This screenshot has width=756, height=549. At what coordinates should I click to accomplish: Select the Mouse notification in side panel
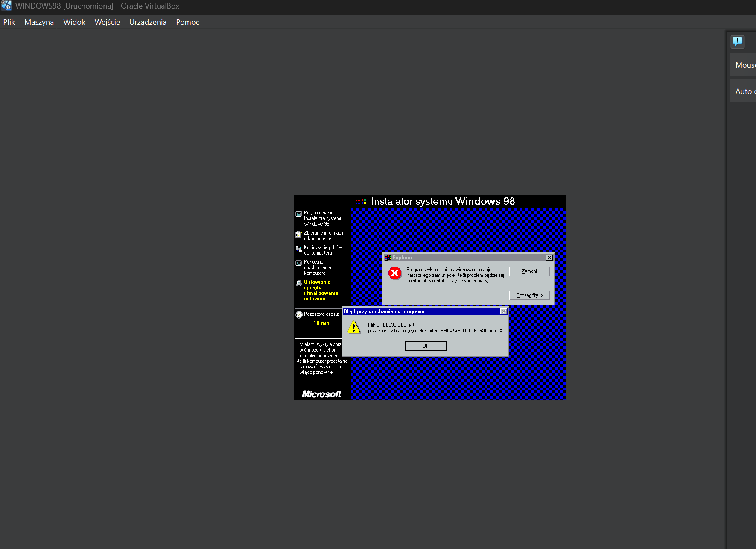(x=744, y=65)
